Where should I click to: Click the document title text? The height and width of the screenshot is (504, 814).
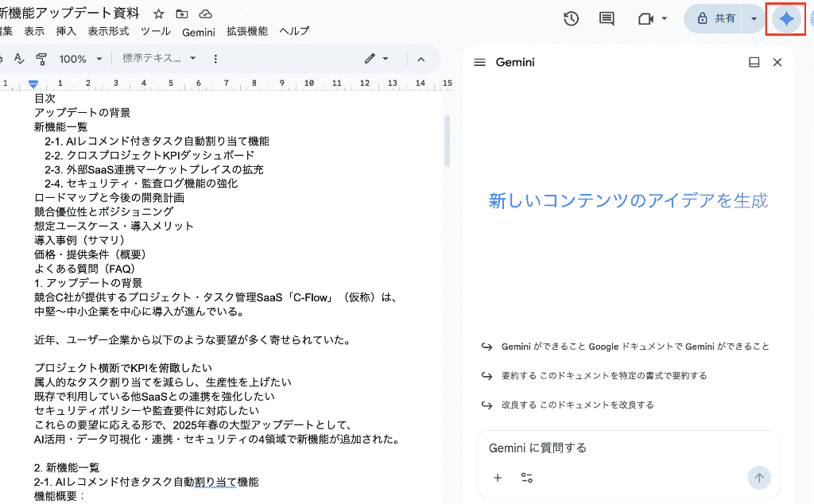70,13
